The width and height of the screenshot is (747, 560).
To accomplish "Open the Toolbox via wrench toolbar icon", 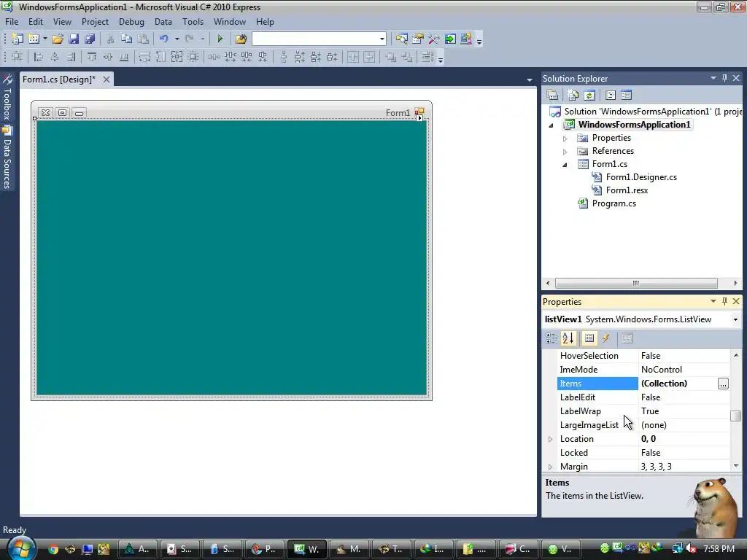I will [x=434, y=39].
